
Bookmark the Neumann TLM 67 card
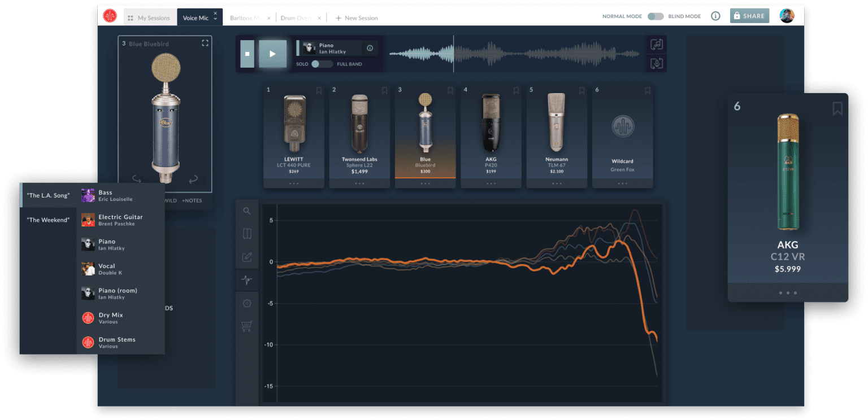[x=581, y=90]
